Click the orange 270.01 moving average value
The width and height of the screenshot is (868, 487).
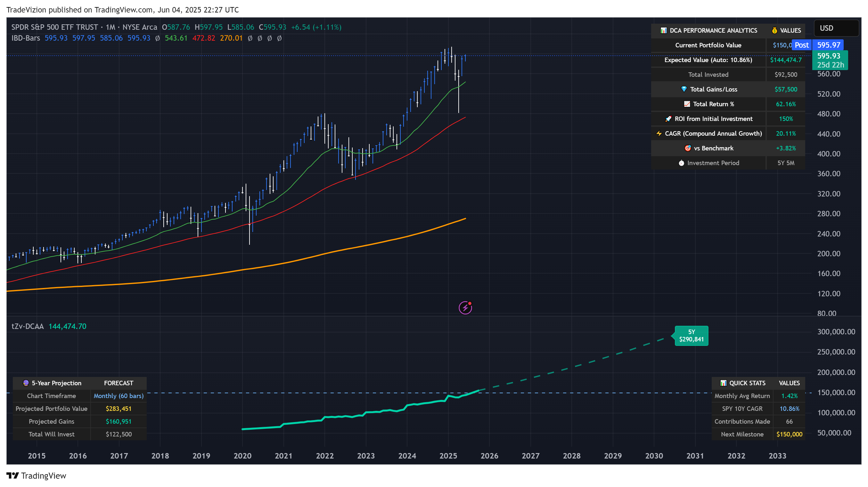(x=231, y=38)
